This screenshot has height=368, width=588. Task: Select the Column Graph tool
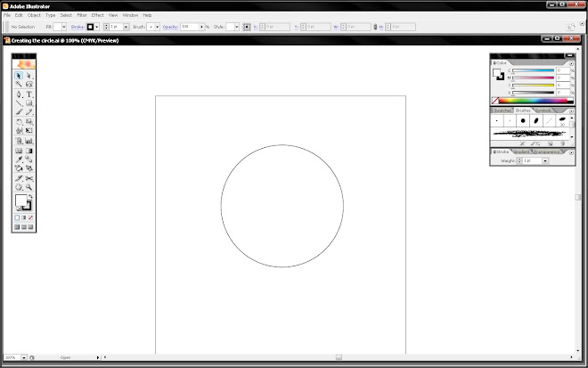click(29, 141)
